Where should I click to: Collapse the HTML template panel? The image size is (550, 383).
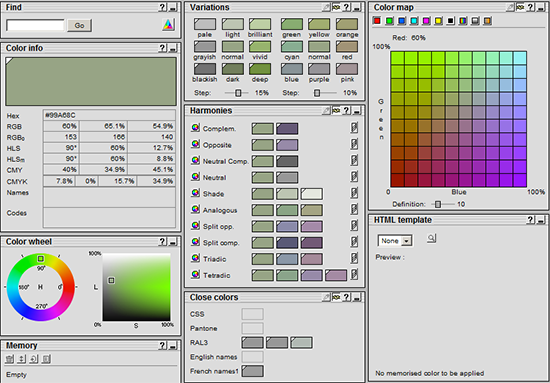point(541,220)
